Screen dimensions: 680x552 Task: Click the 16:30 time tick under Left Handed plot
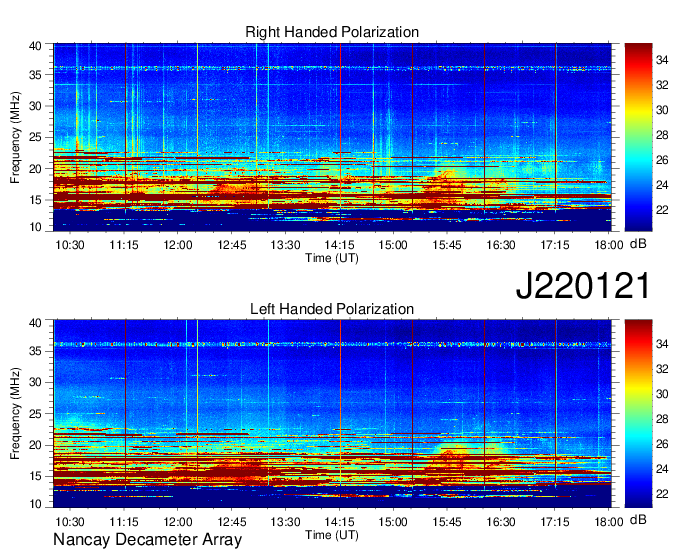(501, 522)
